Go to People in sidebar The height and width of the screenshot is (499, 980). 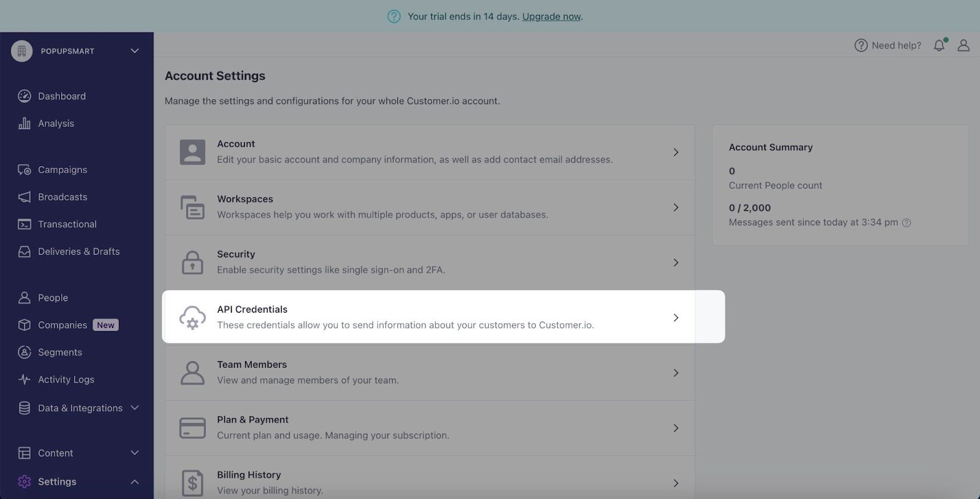point(53,298)
